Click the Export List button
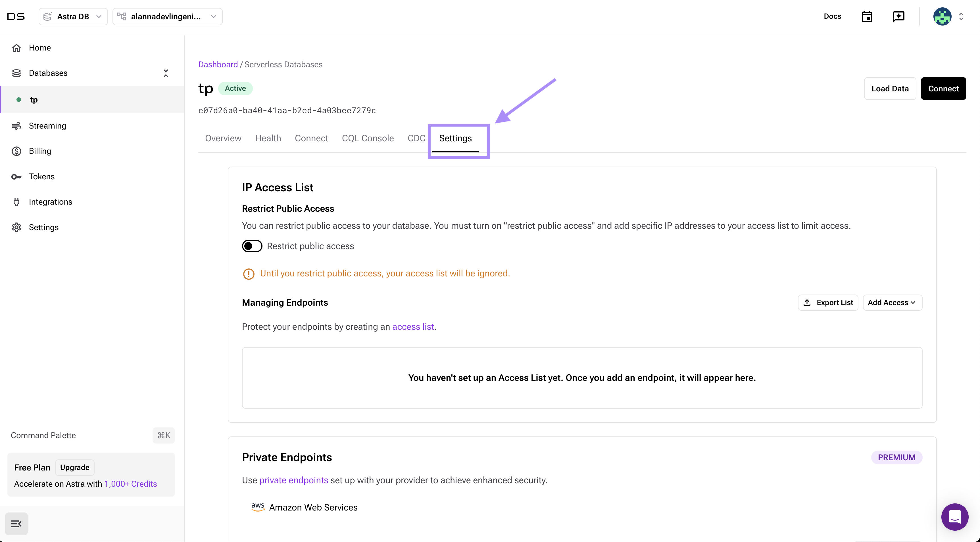Screen dimensions: 980x542 click(x=828, y=302)
